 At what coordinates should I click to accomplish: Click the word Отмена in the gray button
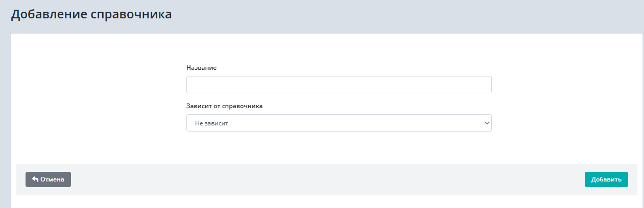point(53,179)
